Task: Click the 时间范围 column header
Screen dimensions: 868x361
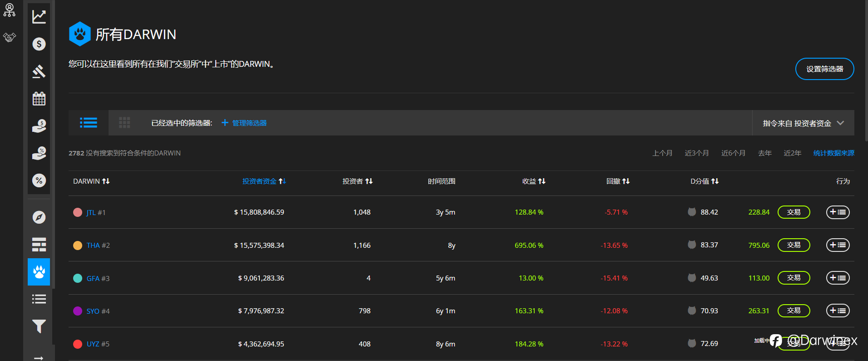Action: [441, 181]
